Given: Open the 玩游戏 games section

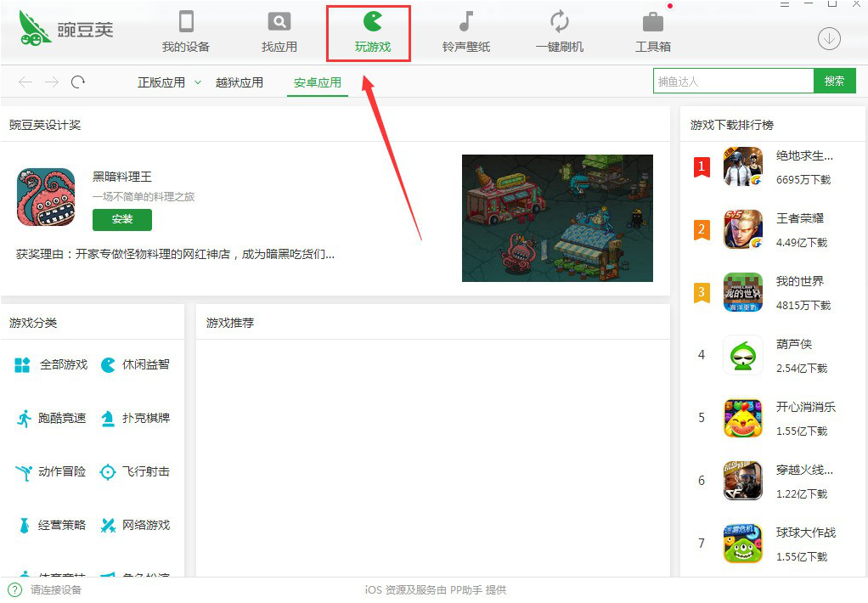Looking at the screenshot, I should click(x=373, y=31).
